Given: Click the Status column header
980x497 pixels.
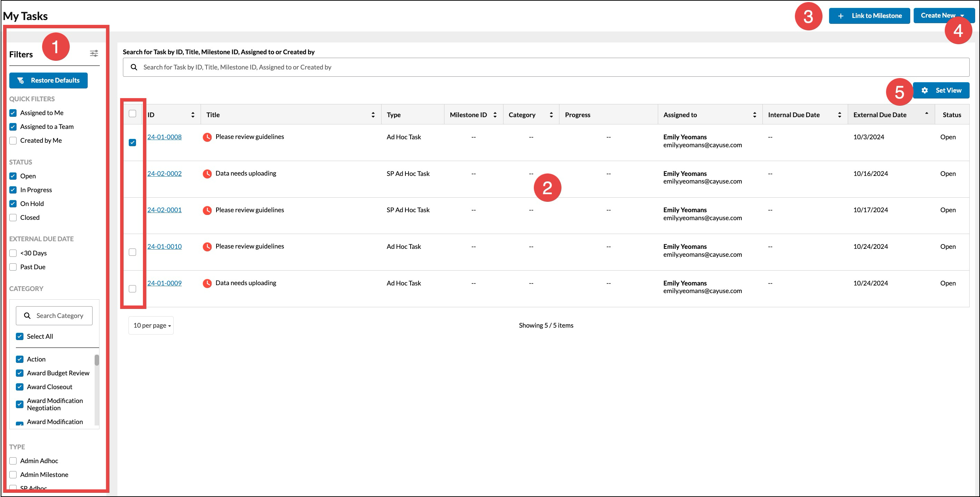Looking at the screenshot, I should tap(952, 115).
